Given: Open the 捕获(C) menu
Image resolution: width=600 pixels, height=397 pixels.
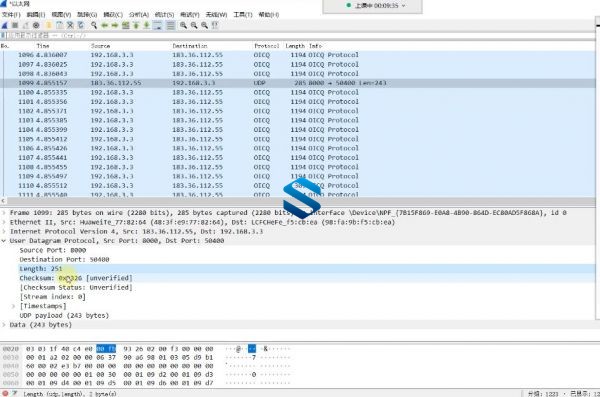Looking at the screenshot, I should (113, 15).
